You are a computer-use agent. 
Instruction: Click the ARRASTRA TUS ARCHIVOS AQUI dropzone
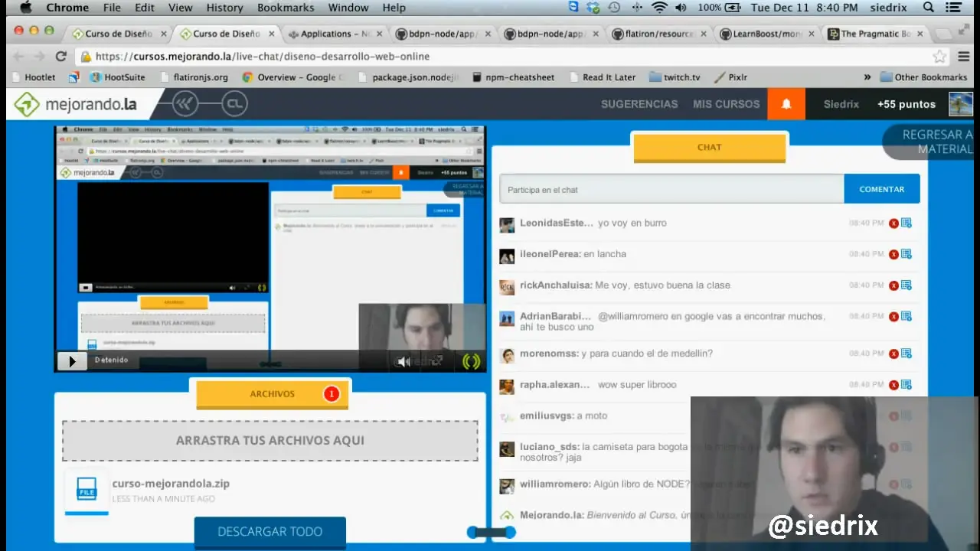270,441
